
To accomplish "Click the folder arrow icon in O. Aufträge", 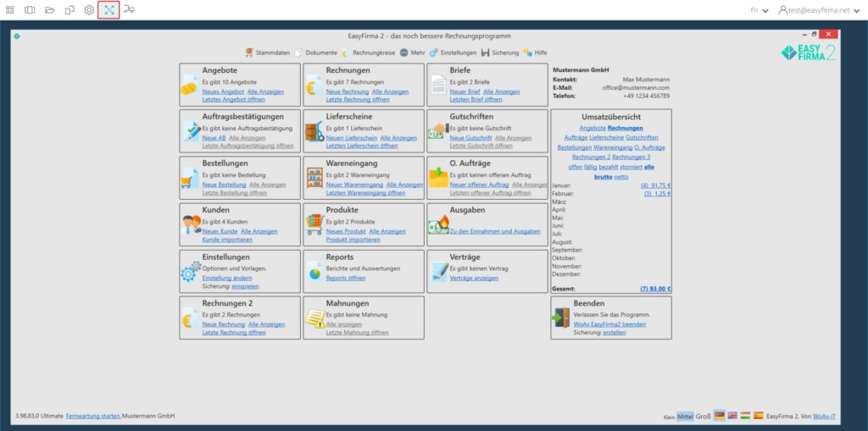I will tap(438, 179).
